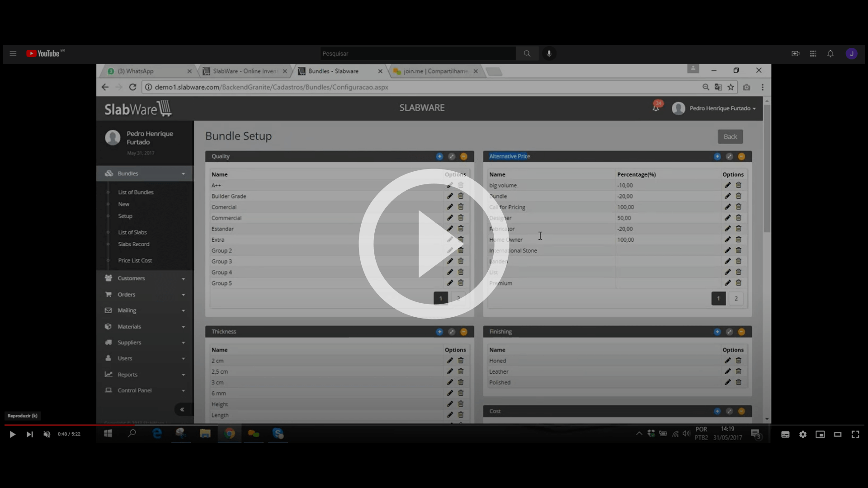The image size is (868, 488).
Task: Expand Mailing sidebar menu
Action: (x=145, y=310)
